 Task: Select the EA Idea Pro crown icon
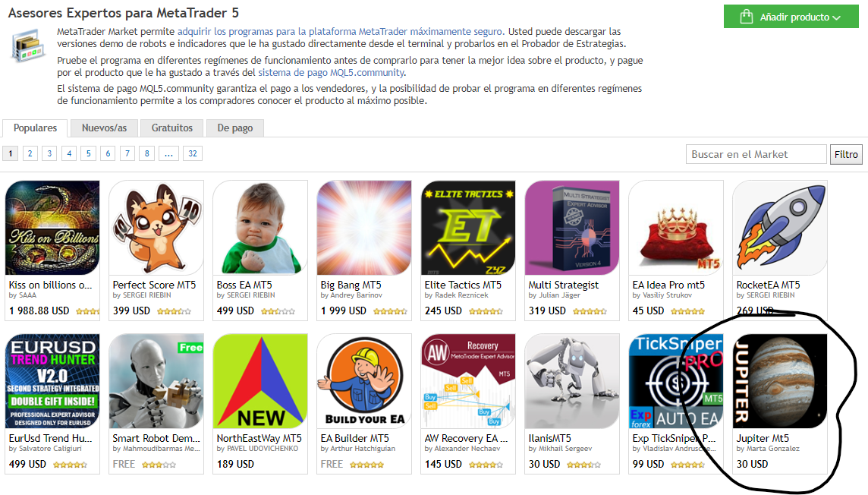tap(676, 228)
